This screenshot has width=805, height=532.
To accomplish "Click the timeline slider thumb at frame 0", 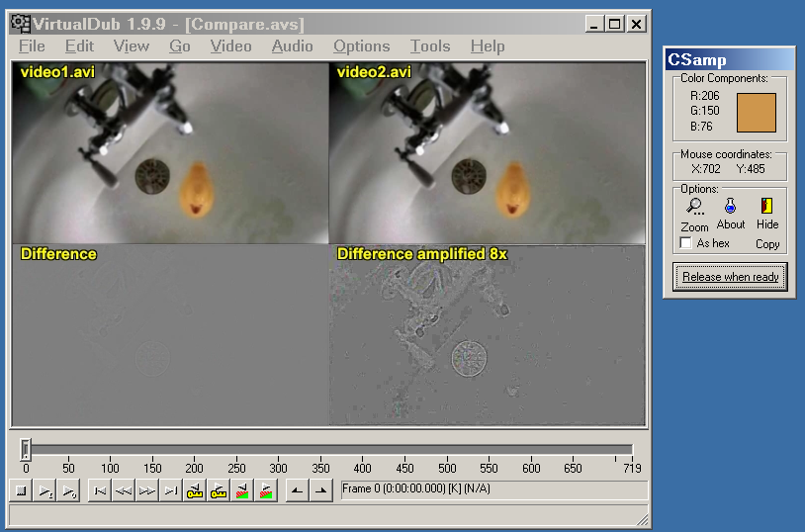I will tap(26, 450).
